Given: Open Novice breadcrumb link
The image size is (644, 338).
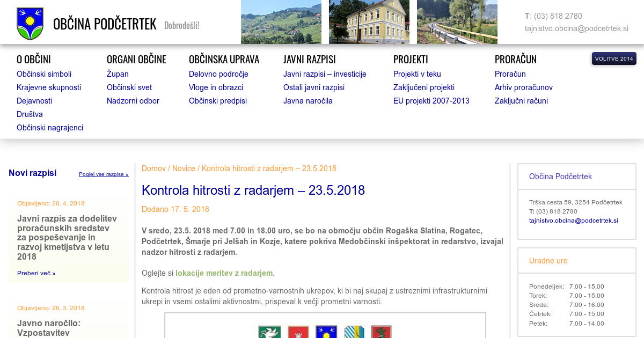Looking at the screenshot, I should [x=184, y=168].
